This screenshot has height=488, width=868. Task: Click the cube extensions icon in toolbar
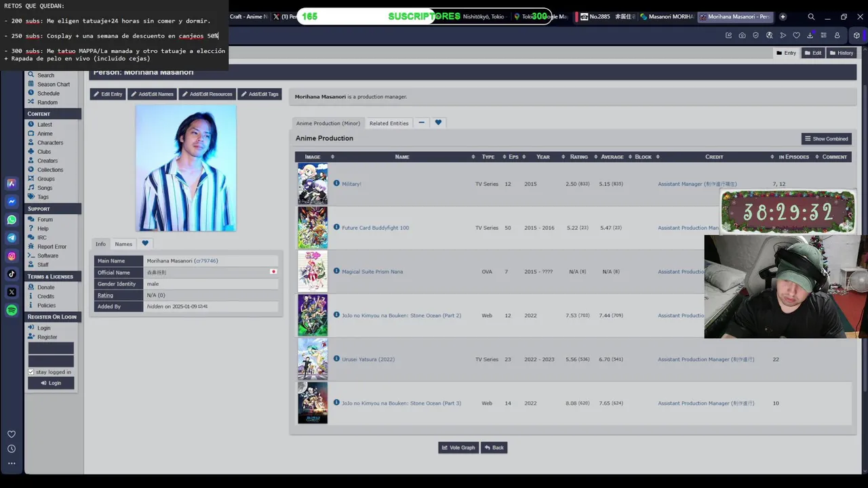856,35
